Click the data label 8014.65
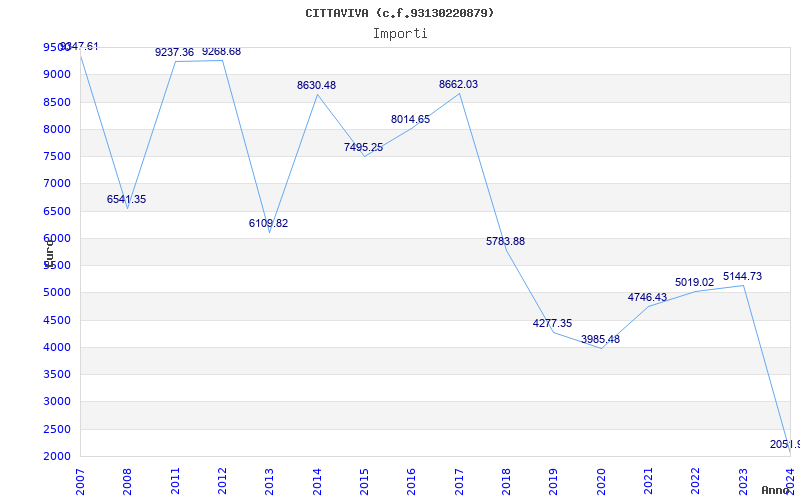This screenshot has height=500, width=800. pos(411,119)
